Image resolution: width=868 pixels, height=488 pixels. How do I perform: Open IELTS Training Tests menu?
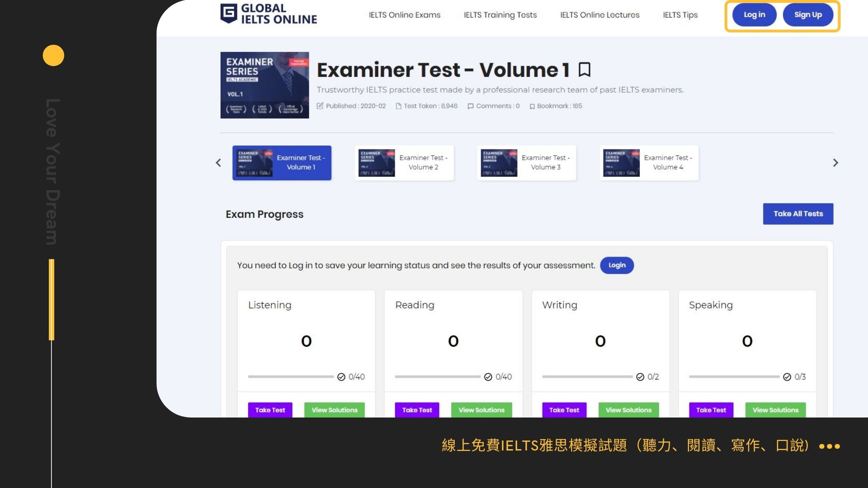pyautogui.click(x=500, y=15)
